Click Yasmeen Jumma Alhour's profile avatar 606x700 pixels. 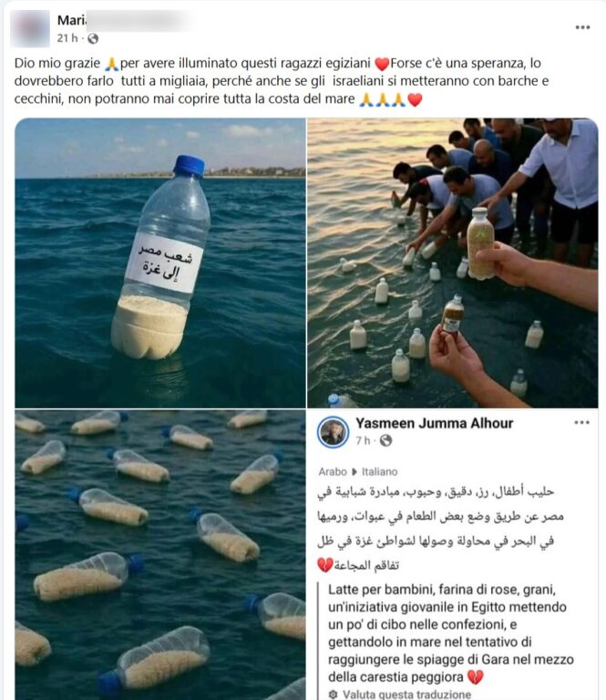click(x=333, y=432)
